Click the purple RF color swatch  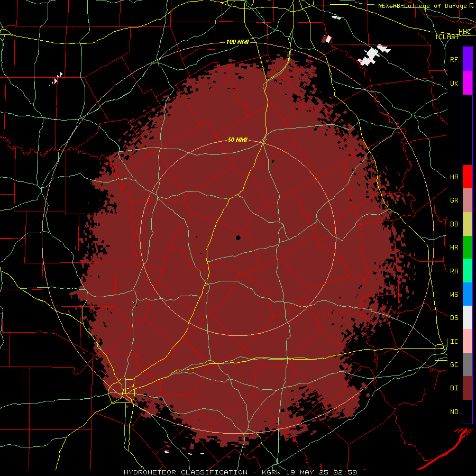click(x=467, y=59)
